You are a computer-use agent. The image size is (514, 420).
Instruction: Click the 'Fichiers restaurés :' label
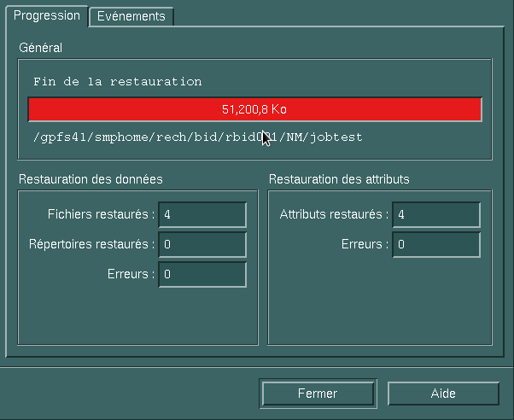[x=102, y=214]
